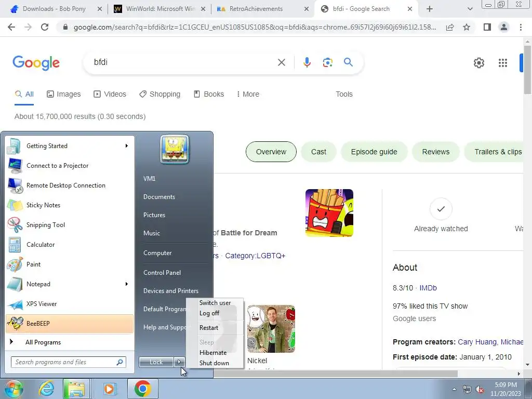Open Sticky Notes in the Start menu
This screenshot has width=532, height=399.
click(70, 205)
